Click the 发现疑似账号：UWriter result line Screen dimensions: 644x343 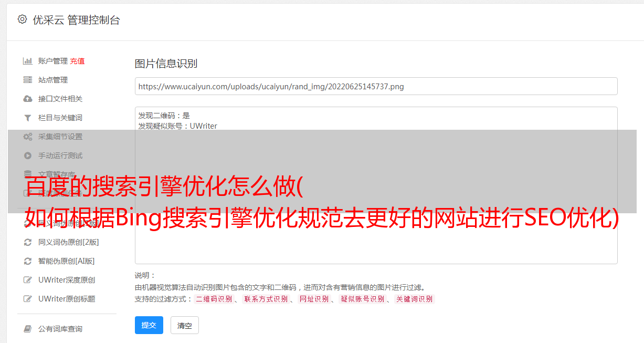click(x=178, y=126)
